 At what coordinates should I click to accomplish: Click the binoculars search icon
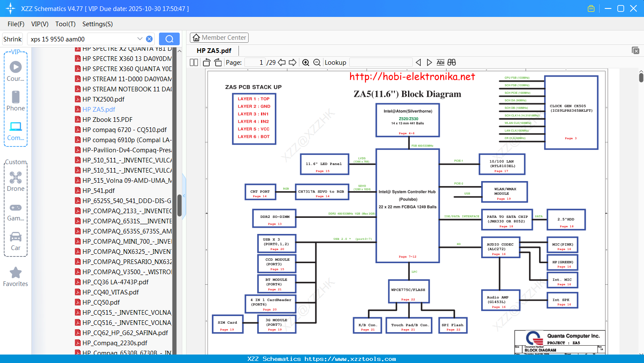pos(452,63)
